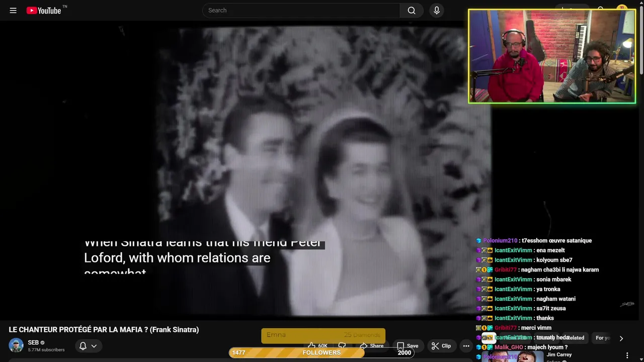Click chat message 'kolyoum sbe7'

(x=554, y=260)
